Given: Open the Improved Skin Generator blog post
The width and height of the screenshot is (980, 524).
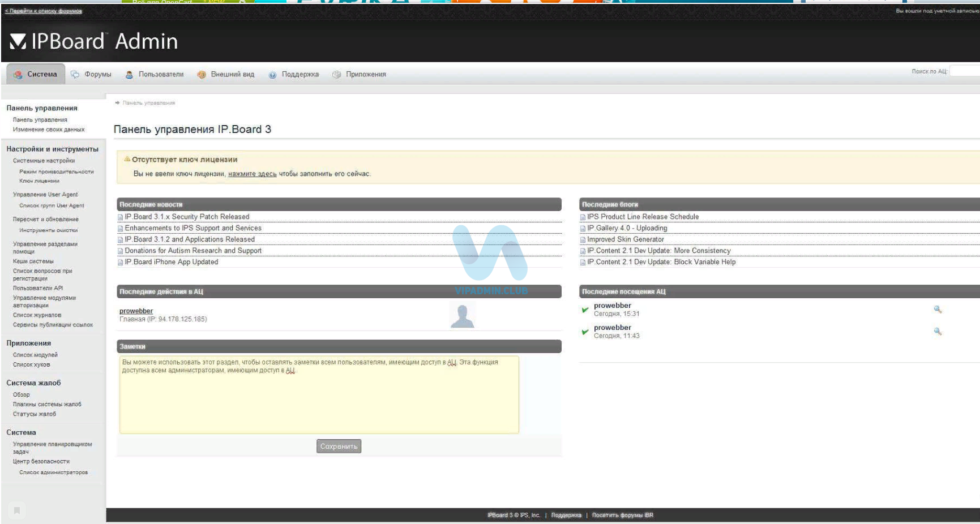Looking at the screenshot, I should click(625, 239).
